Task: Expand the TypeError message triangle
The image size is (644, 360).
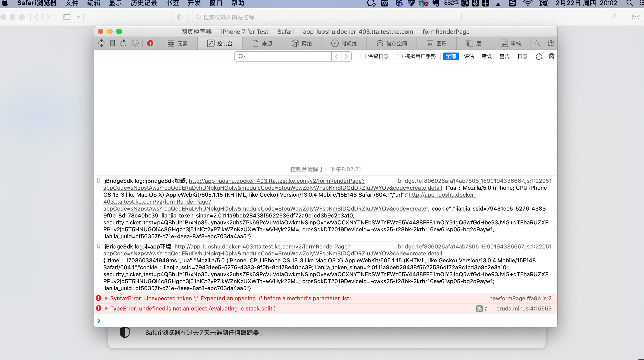Action: [106, 309]
